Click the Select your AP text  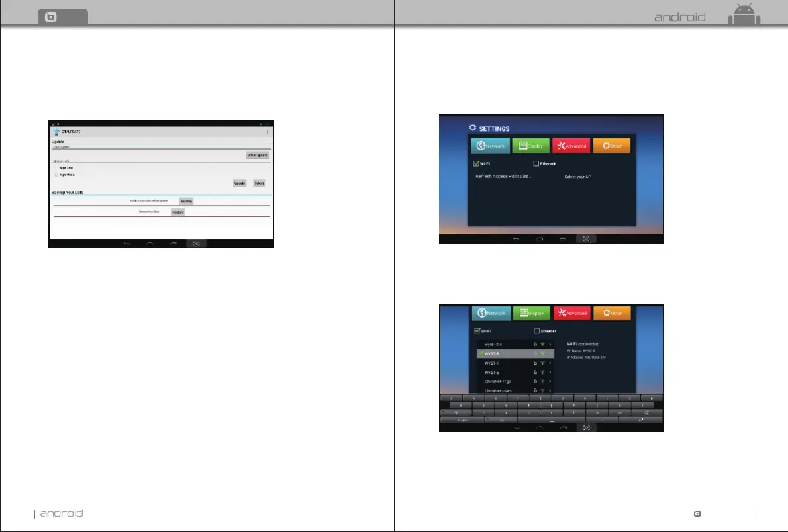[577, 177]
